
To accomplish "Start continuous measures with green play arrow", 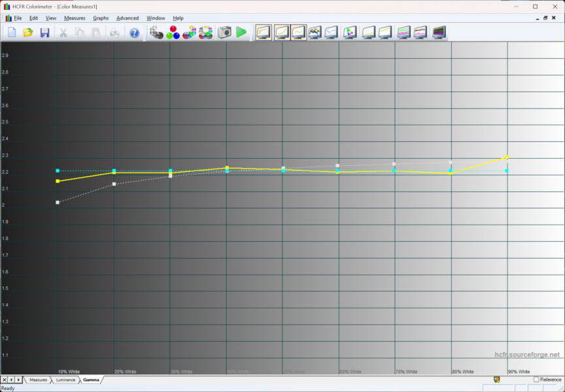I will tap(241, 32).
